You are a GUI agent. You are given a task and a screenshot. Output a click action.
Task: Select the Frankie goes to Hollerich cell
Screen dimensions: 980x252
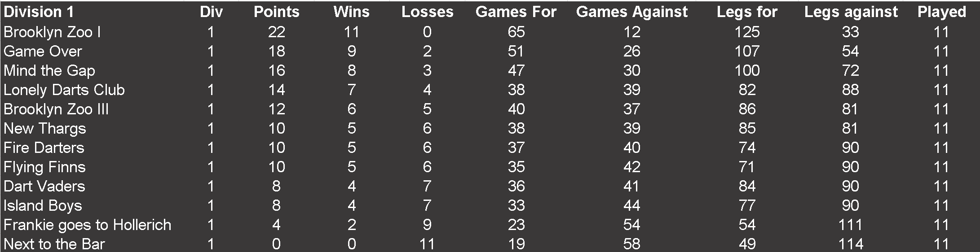tap(88, 225)
